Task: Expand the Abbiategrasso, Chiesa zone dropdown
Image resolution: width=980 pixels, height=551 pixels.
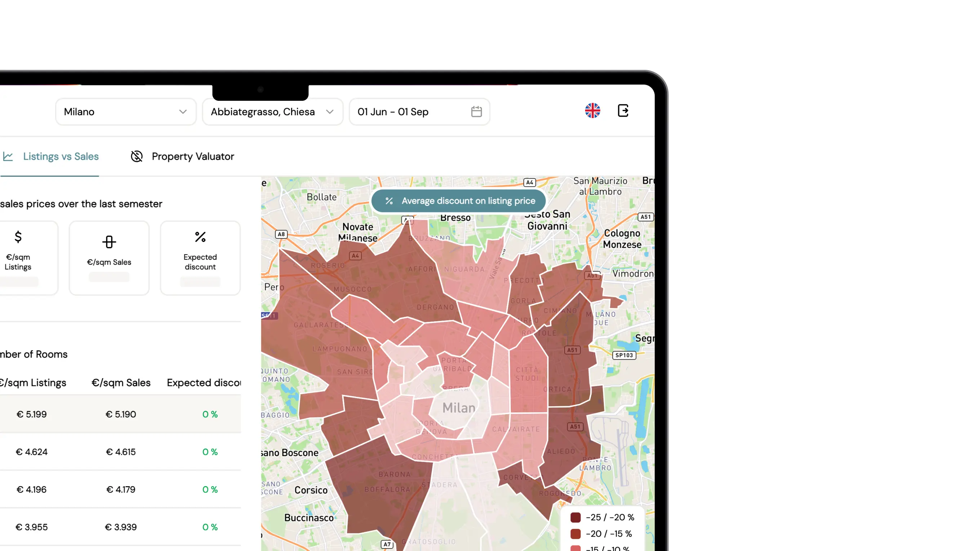Action: [x=272, y=112]
